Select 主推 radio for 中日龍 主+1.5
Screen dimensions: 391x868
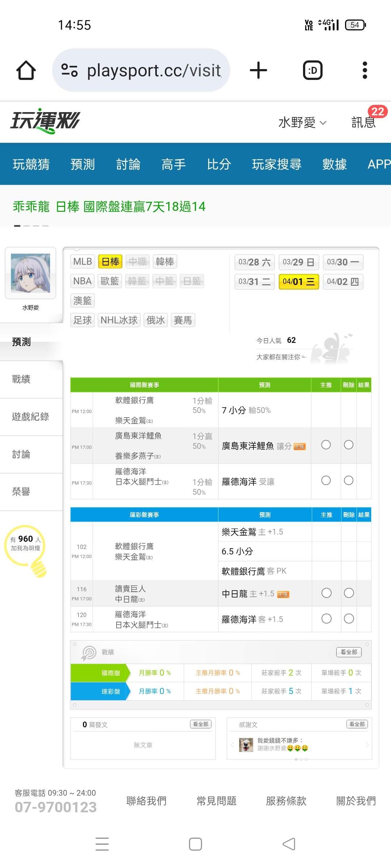[x=327, y=593]
